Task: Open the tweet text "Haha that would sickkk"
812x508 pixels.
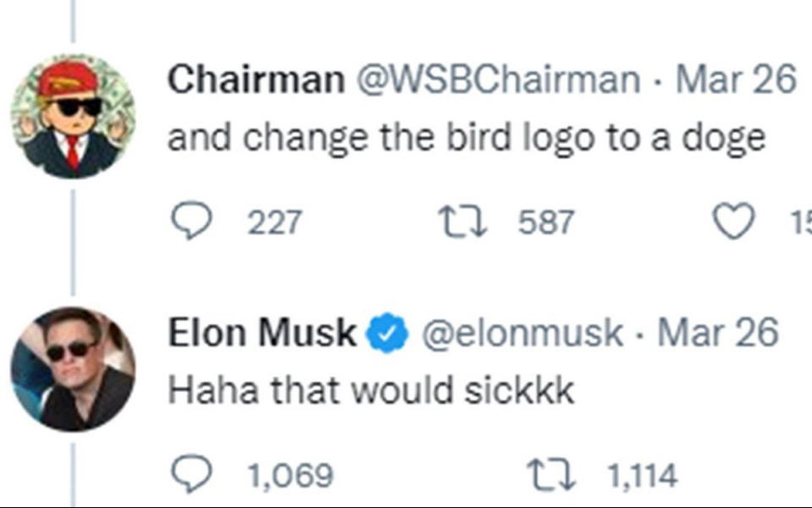Action: (370, 391)
